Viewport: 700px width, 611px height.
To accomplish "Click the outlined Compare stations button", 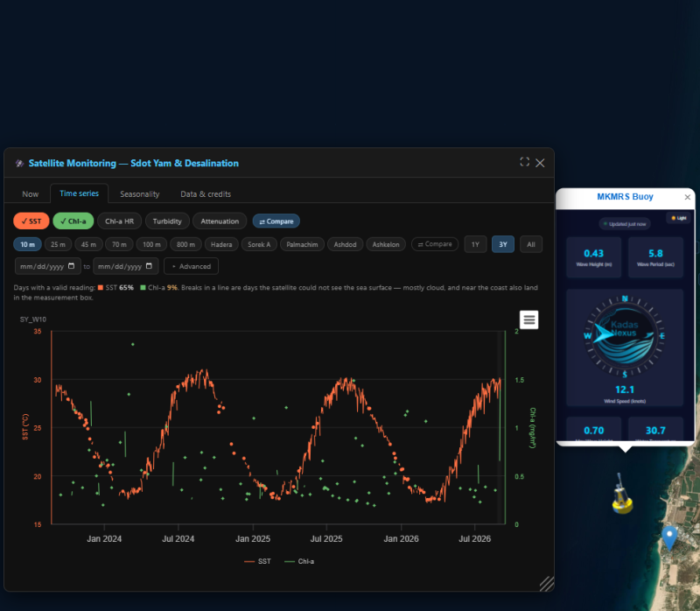I will [x=435, y=244].
